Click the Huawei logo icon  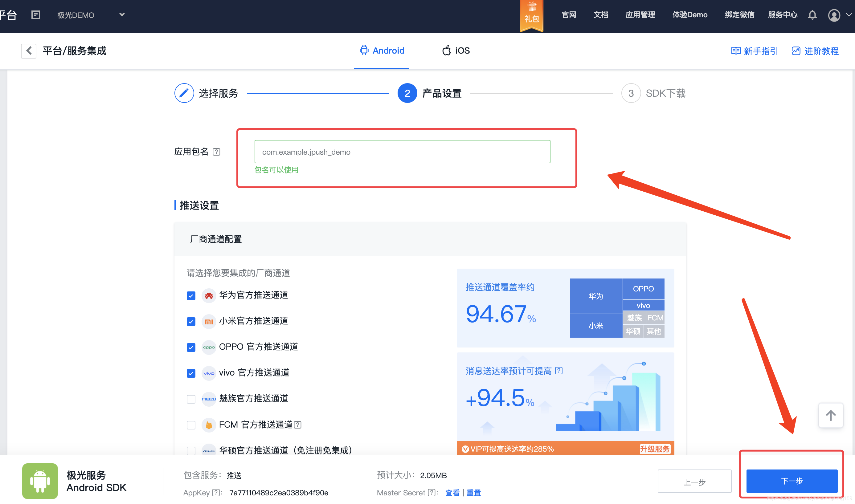(x=209, y=295)
